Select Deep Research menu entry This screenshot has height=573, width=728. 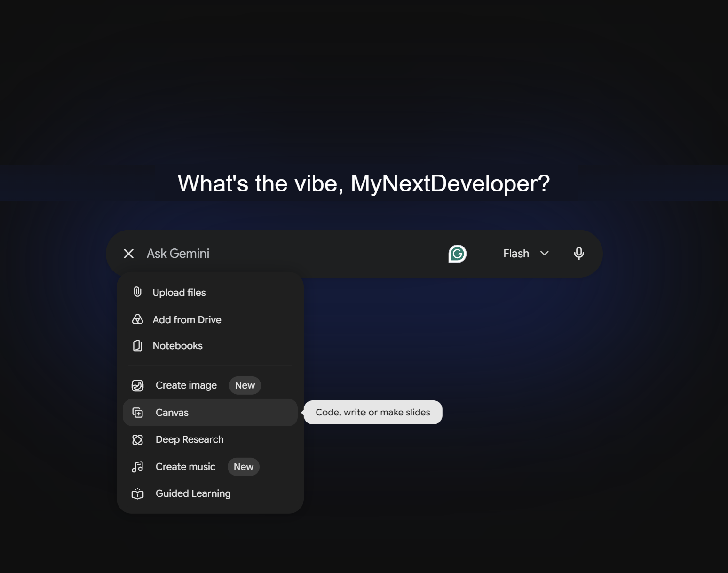210,439
